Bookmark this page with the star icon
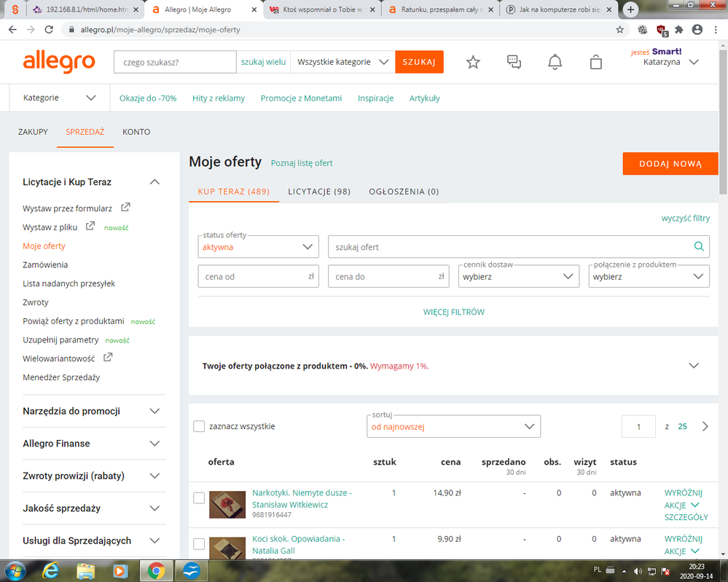Image resolution: width=728 pixels, height=582 pixels. point(619,30)
